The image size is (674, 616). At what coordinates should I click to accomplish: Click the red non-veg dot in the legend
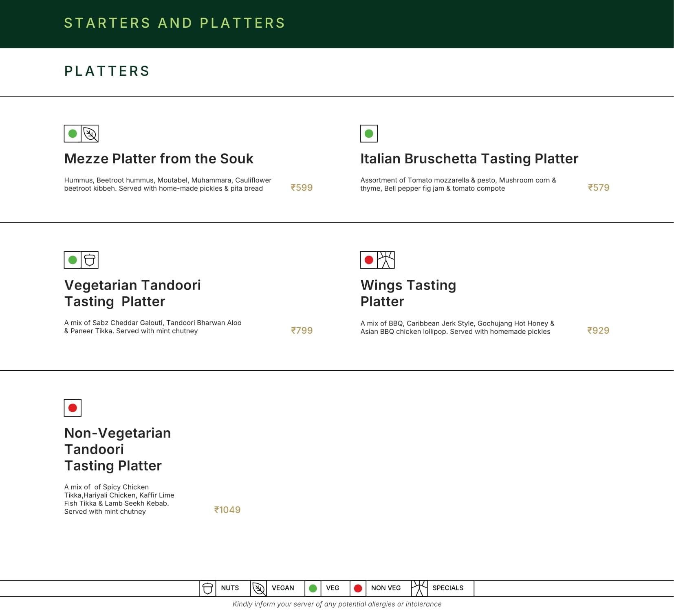click(358, 588)
